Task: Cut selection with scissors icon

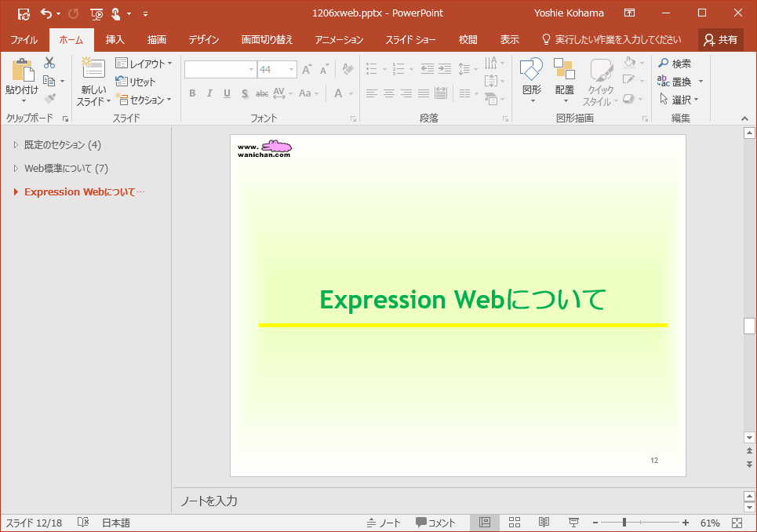Action: pyautogui.click(x=49, y=63)
